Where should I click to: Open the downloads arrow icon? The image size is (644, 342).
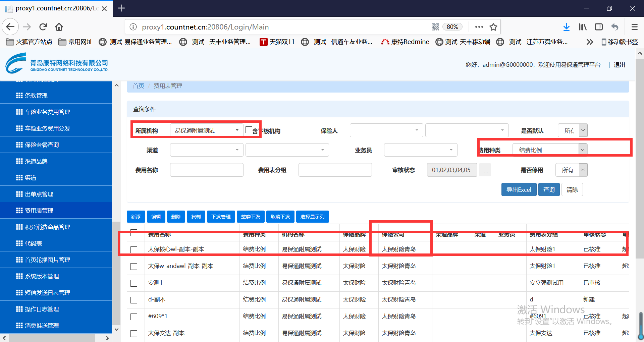pyautogui.click(x=566, y=27)
